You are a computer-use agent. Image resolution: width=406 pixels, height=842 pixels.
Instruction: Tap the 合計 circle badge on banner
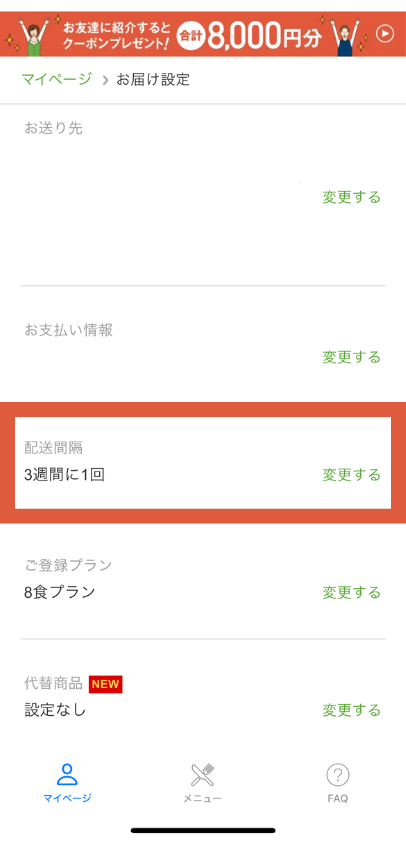tap(189, 34)
